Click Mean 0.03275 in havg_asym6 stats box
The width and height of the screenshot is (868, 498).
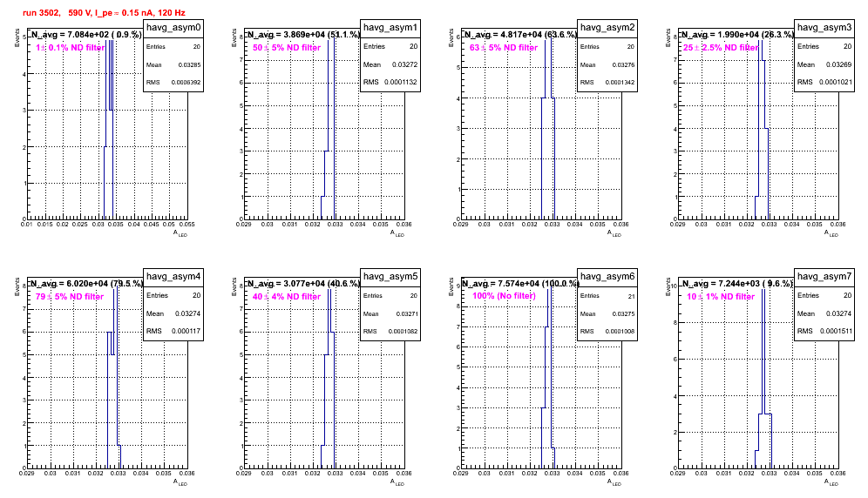(607, 313)
